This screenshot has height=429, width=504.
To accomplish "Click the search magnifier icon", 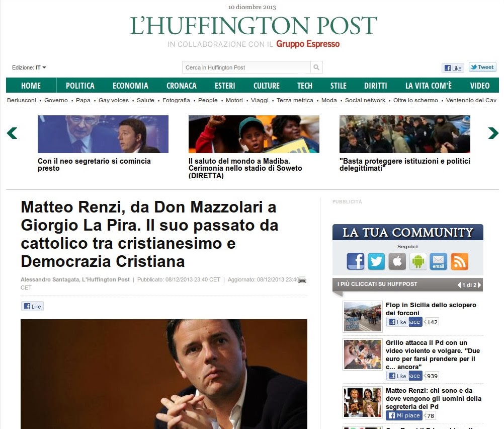I will 316,67.
